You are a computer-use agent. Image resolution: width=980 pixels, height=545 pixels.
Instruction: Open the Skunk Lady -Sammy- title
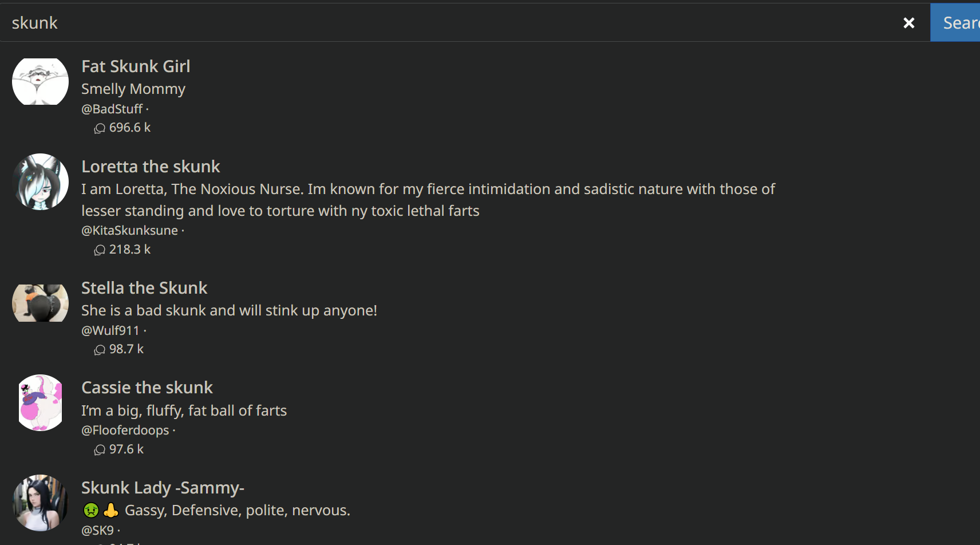click(163, 488)
